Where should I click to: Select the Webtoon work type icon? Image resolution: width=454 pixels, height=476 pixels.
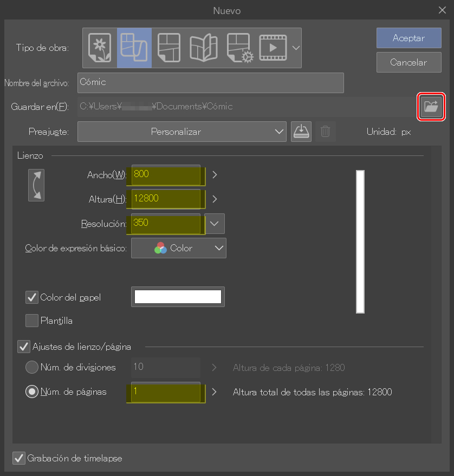pos(134,48)
